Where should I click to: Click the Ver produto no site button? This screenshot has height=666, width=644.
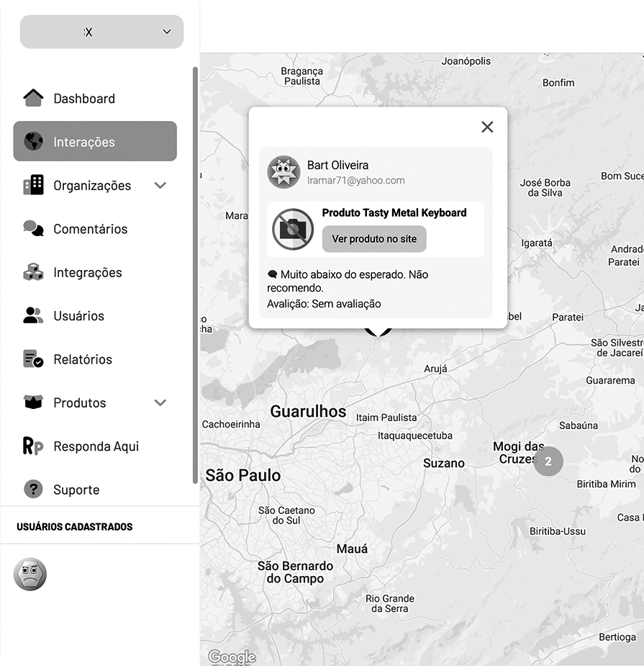point(374,239)
